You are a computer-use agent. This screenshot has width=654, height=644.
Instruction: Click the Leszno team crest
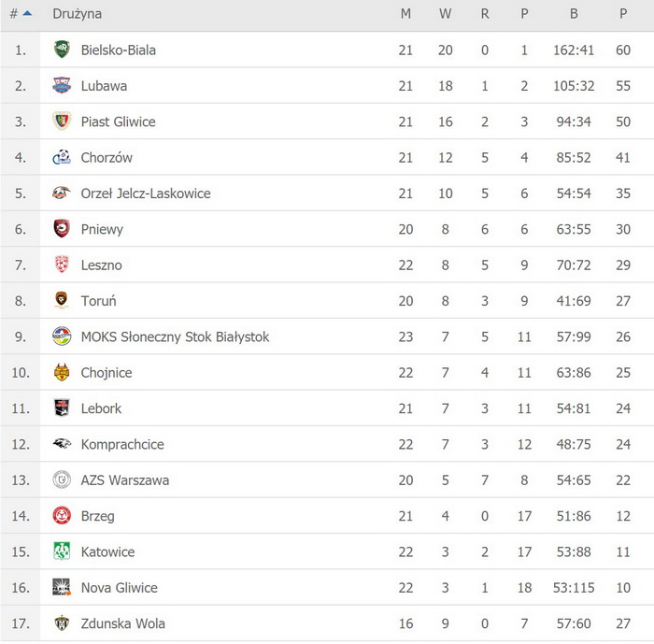coord(62,265)
